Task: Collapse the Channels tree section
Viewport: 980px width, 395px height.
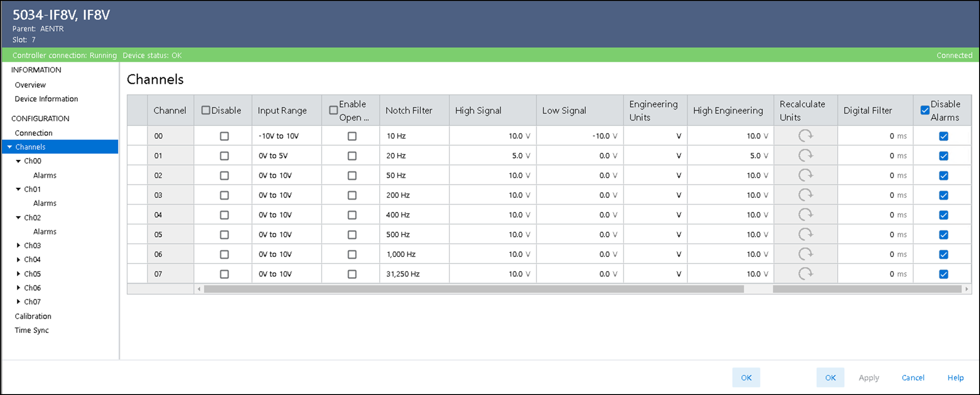Action: coord(10,147)
